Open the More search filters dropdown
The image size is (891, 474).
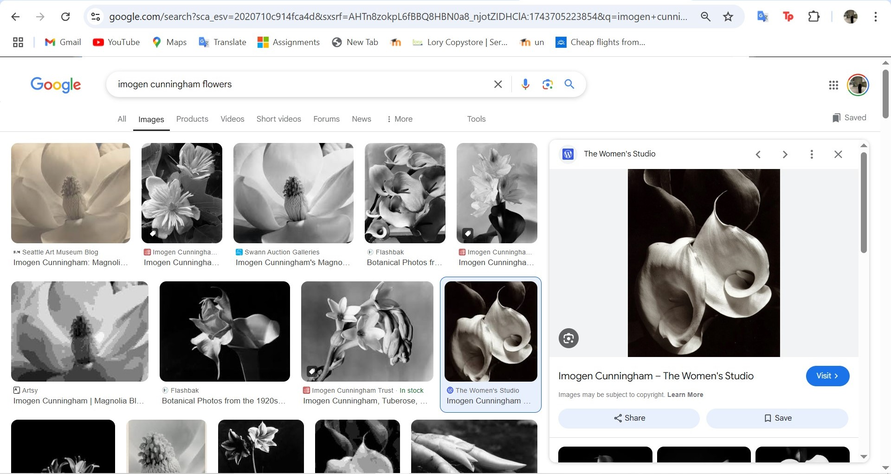(x=399, y=119)
